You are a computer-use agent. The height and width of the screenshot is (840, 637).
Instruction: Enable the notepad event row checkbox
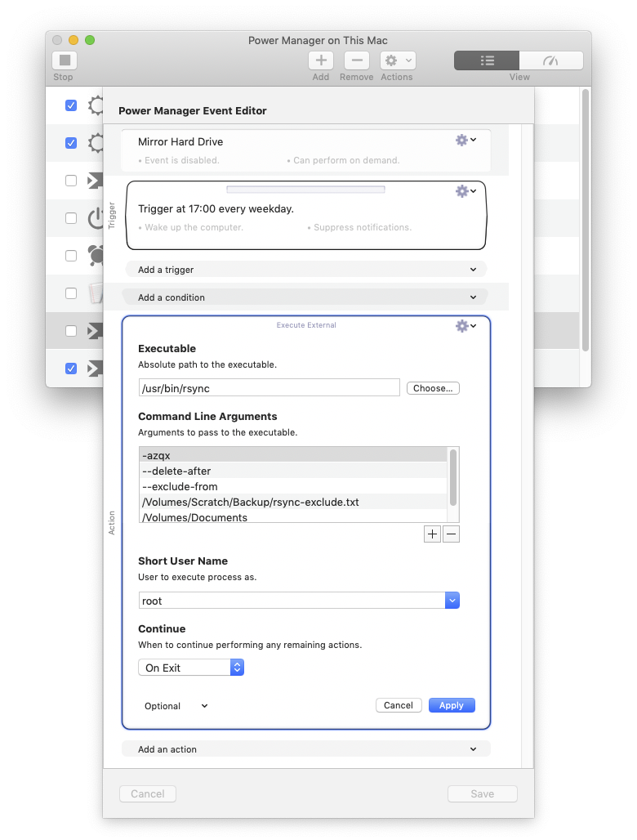click(x=71, y=293)
